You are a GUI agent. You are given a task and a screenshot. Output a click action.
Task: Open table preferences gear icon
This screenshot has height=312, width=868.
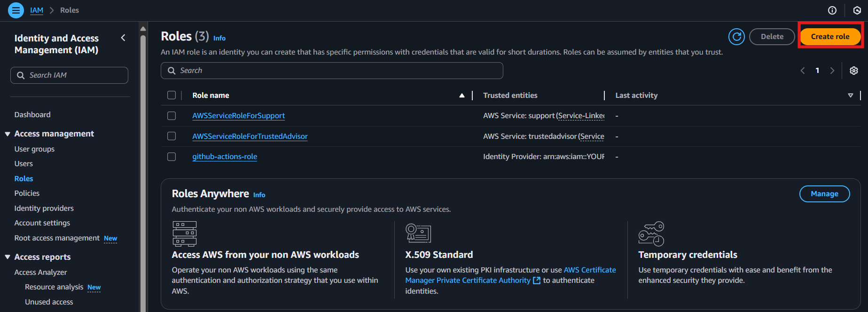pos(854,71)
